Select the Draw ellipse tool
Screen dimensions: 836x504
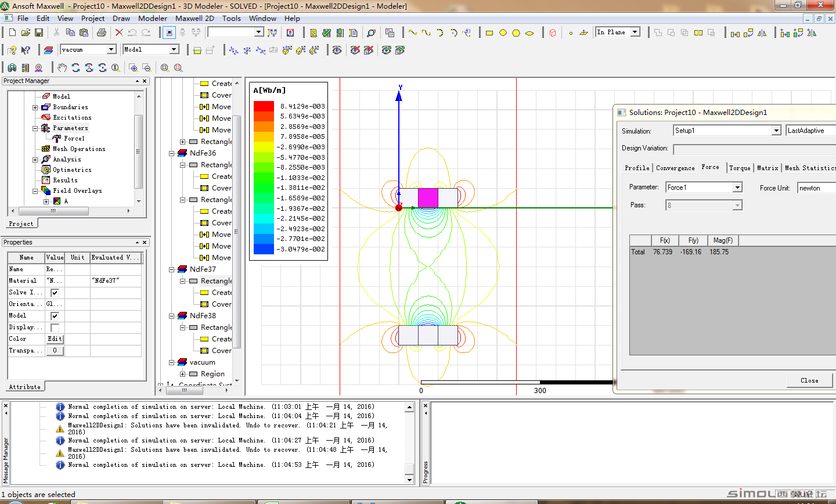pyautogui.click(x=529, y=33)
